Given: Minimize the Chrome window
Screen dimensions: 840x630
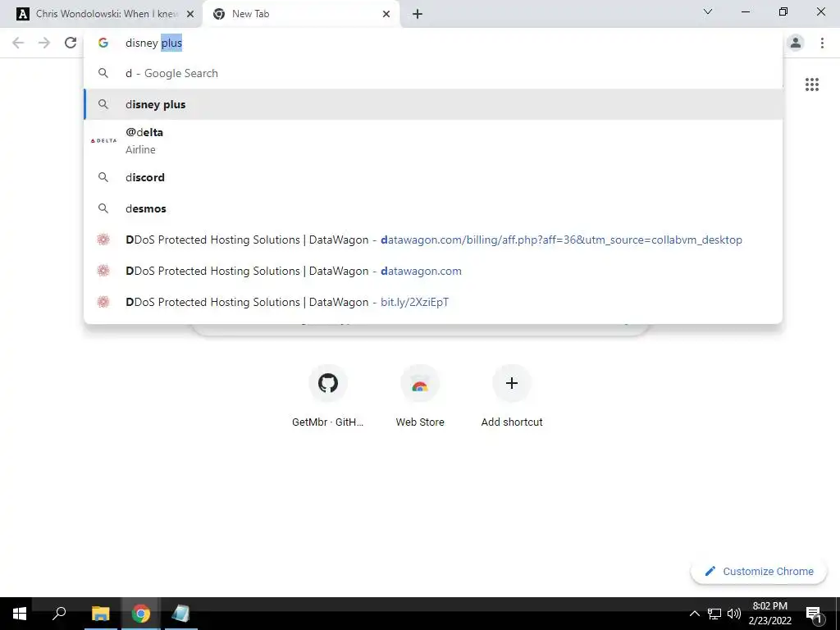Looking at the screenshot, I should tap(745, 11).
